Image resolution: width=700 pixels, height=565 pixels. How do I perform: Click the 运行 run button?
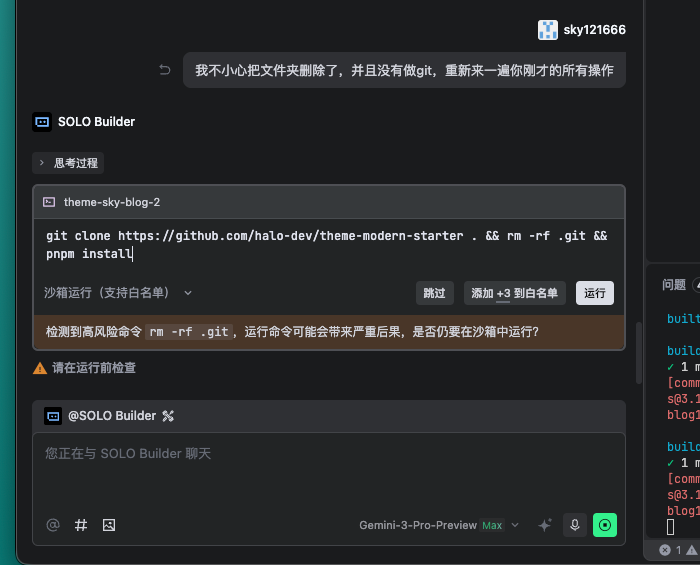tap(594, 293)
